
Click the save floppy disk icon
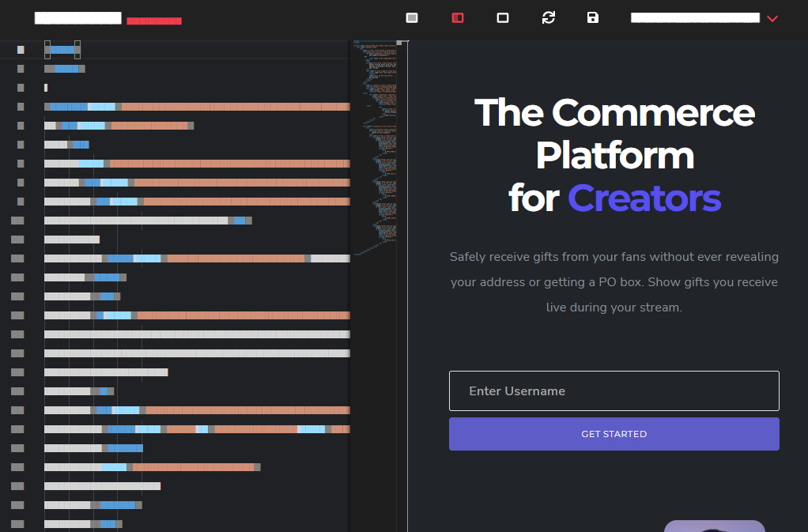593,17
